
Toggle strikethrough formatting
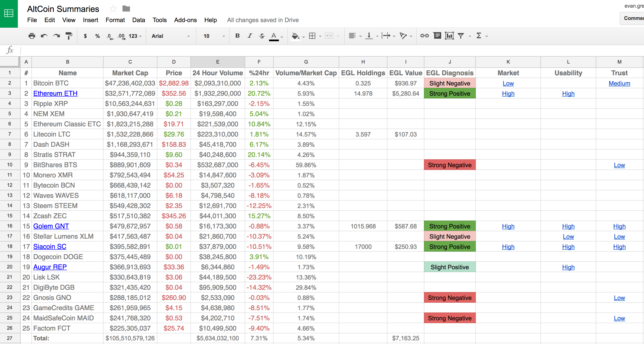[x=262, y=36]
